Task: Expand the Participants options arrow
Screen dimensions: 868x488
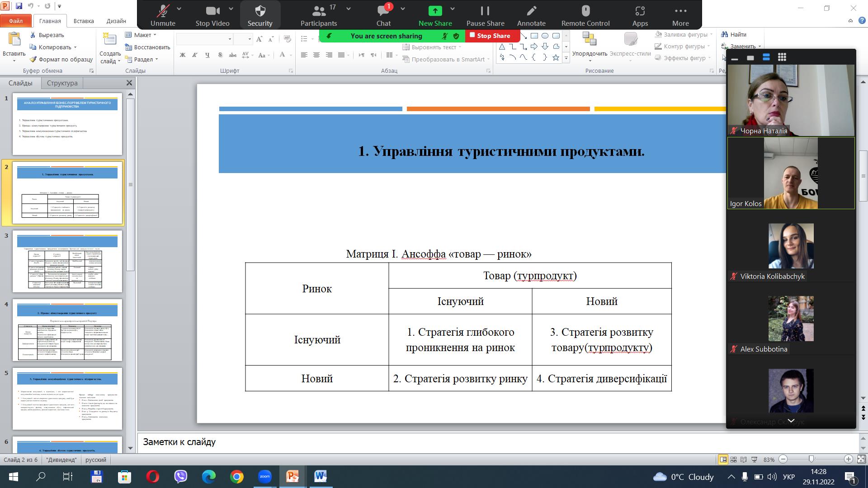Action: pos(348,9)
